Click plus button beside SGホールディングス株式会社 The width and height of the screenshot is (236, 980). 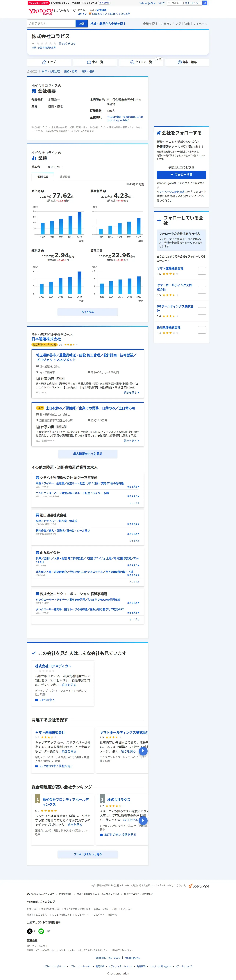coord(202,311)
